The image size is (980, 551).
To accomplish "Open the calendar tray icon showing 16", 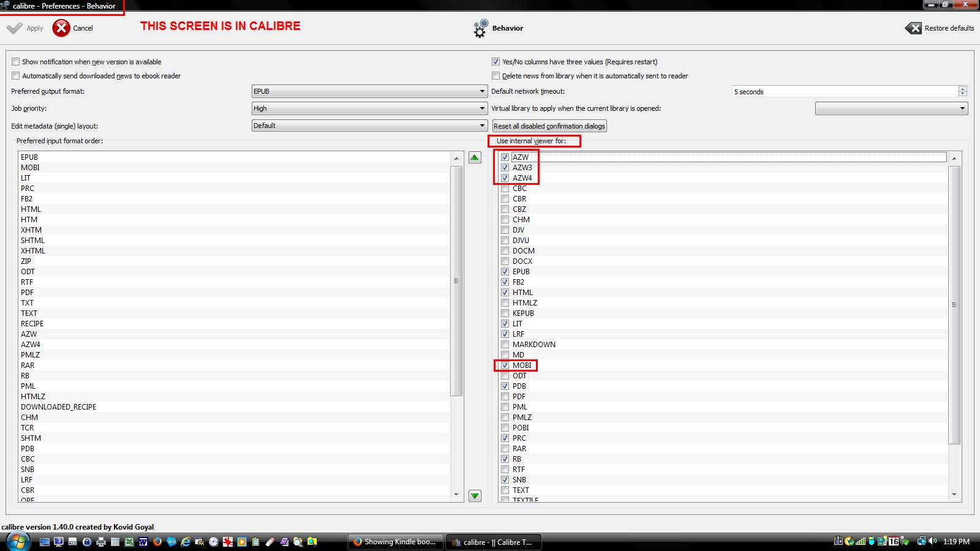I will point(894,541).
